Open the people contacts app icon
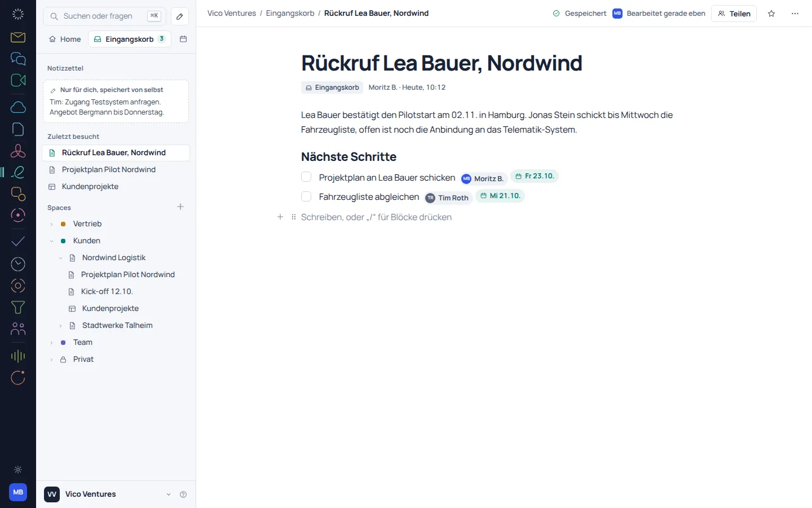The height and width of the screenshot is (508, 812). pyautogui.click(x=18, y=329)
